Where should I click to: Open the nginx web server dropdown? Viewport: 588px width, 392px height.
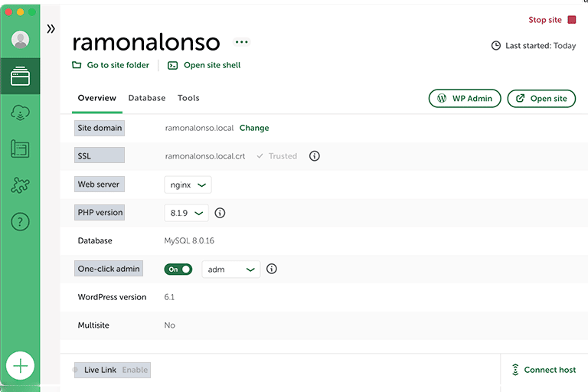(188, 185)
